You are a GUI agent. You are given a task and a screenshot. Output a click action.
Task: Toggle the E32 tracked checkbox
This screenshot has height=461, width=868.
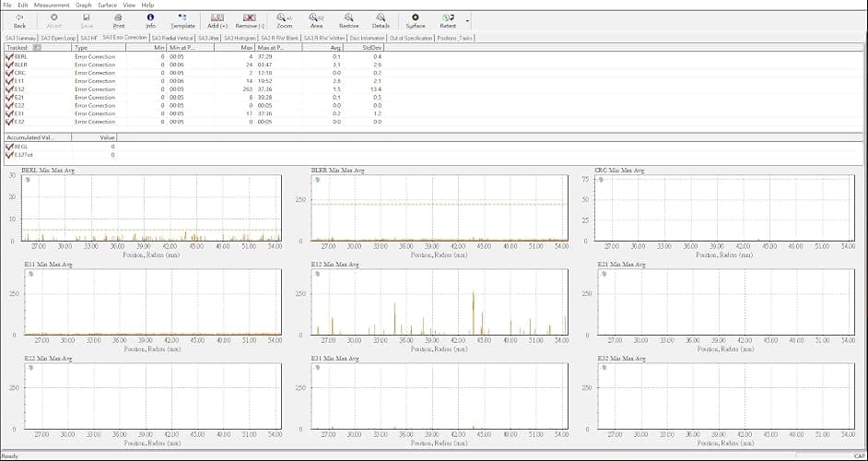click(x=9, y=122)
